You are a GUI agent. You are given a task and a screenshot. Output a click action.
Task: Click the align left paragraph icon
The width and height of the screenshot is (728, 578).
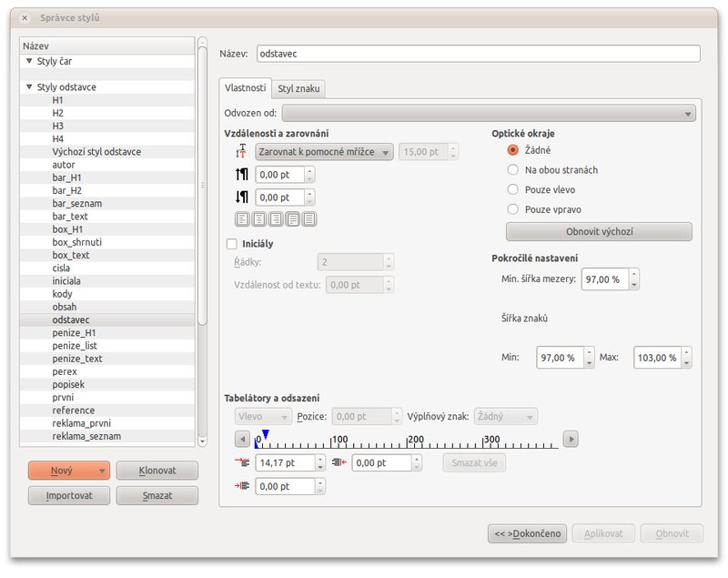tap(242, 218)
